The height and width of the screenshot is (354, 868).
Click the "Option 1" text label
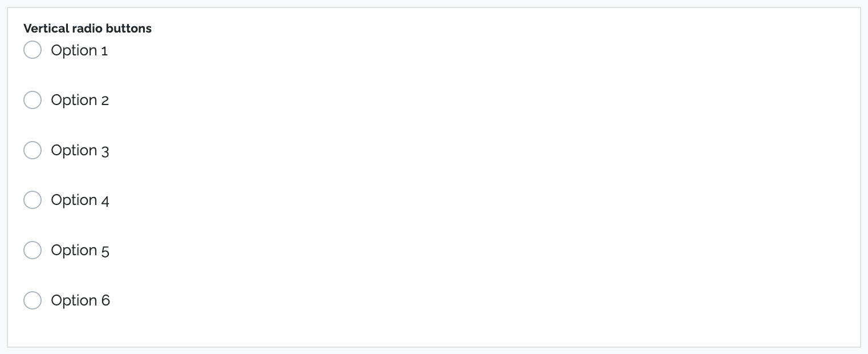click(x=79, y=50)
